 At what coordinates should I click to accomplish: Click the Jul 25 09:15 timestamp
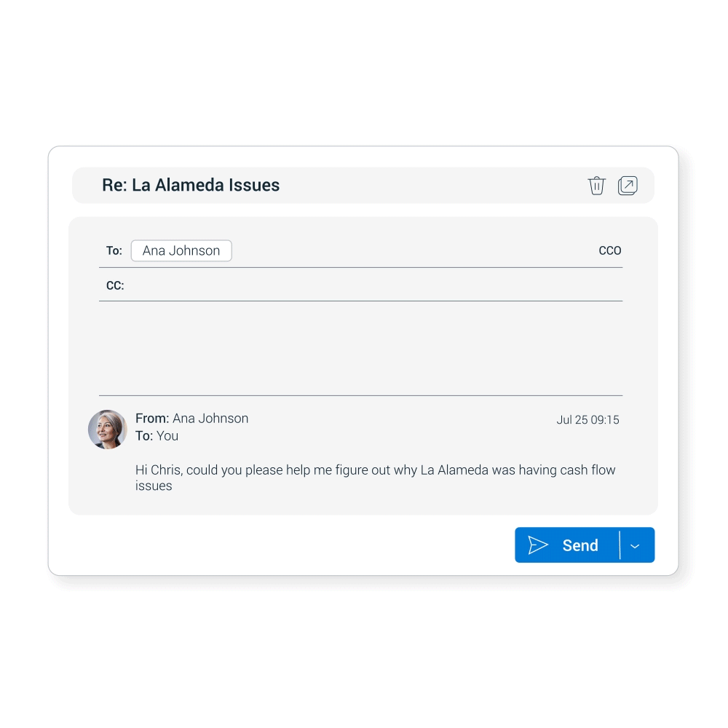tap(587, 420)
